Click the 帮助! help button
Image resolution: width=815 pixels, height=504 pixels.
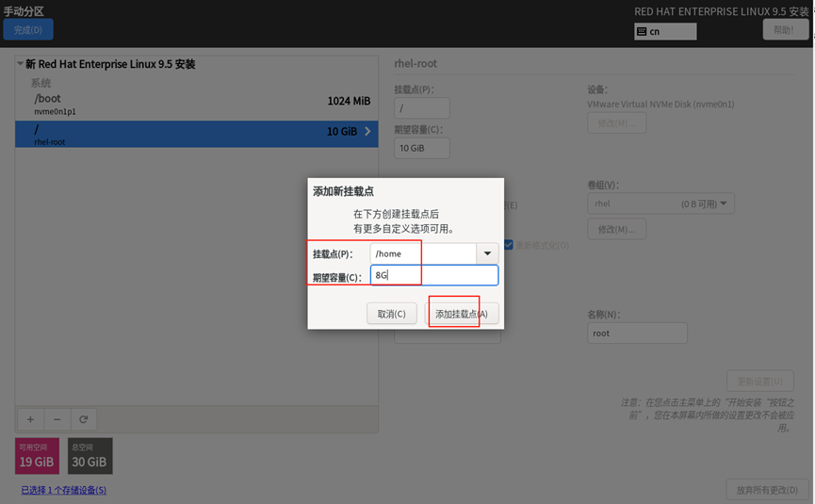(x=786, y=29)
